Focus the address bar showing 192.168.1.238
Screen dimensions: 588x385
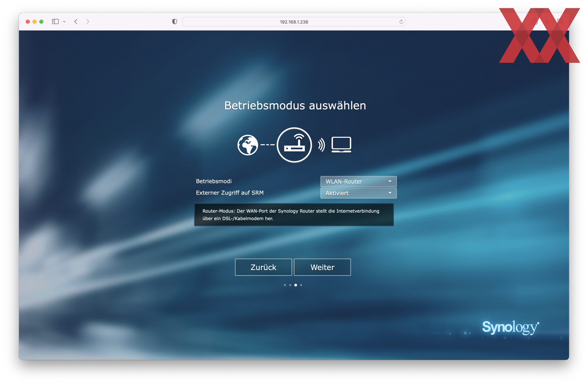point(294,22)
